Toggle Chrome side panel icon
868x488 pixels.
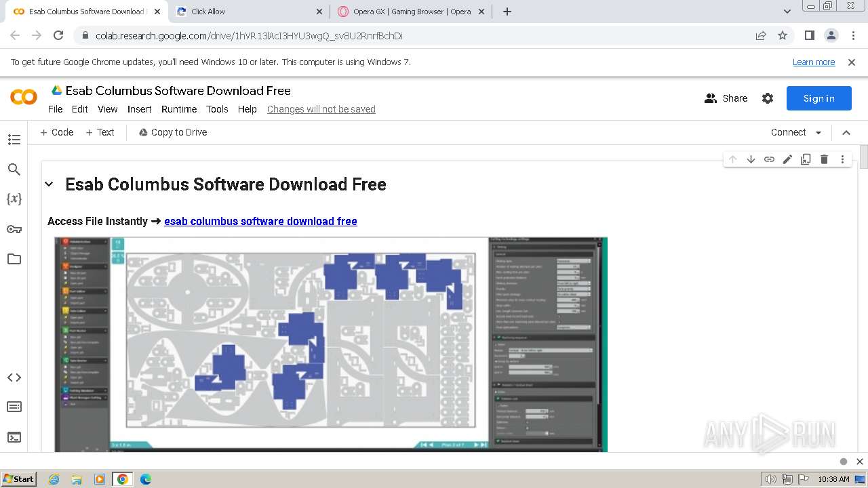coord(809,35)
